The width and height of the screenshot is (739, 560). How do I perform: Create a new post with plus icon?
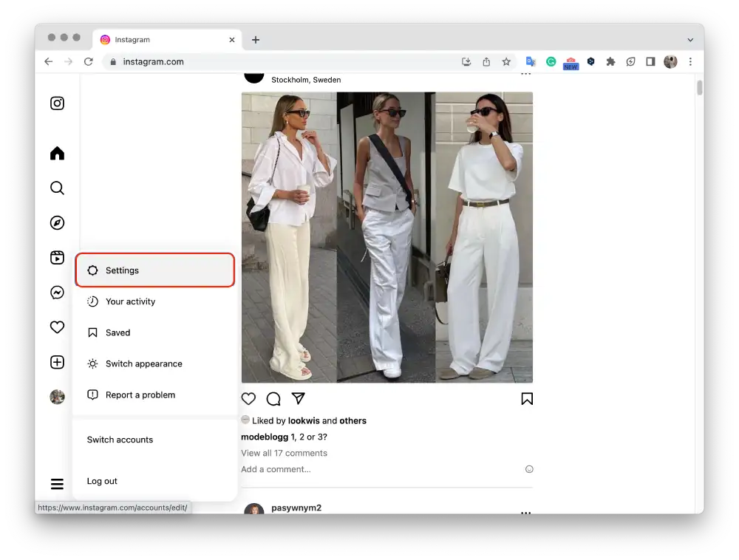pos(57,362)
